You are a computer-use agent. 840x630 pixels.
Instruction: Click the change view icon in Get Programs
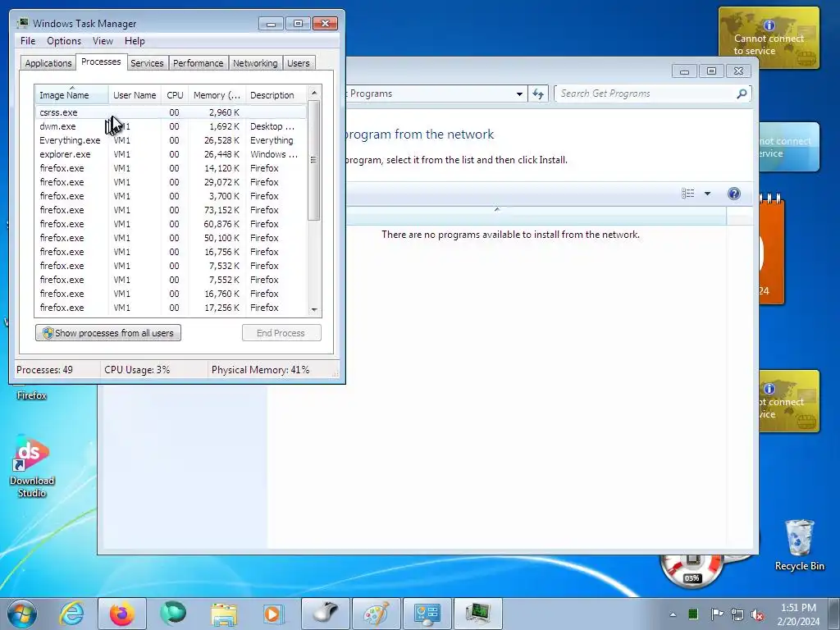coord(688,194)
